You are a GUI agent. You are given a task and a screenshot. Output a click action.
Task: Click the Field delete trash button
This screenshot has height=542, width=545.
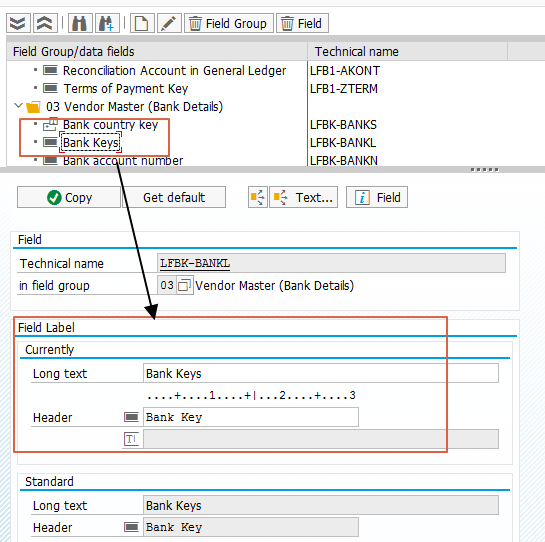pyautogui.click(x=302, y=23)
